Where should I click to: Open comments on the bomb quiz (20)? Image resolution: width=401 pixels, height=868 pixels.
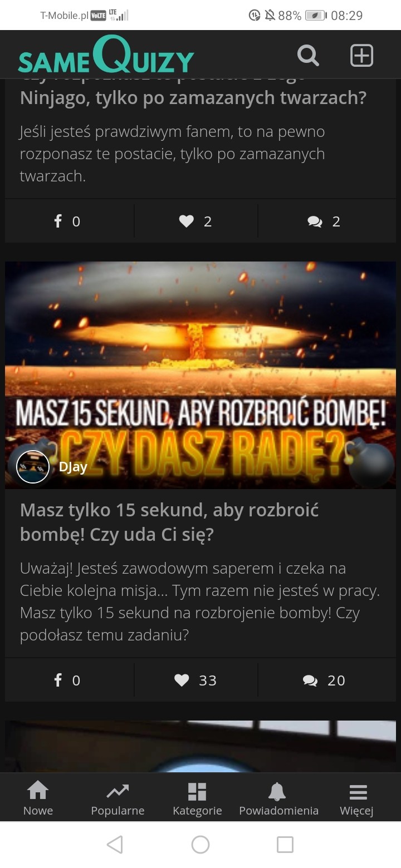click(x=327, y=680)
